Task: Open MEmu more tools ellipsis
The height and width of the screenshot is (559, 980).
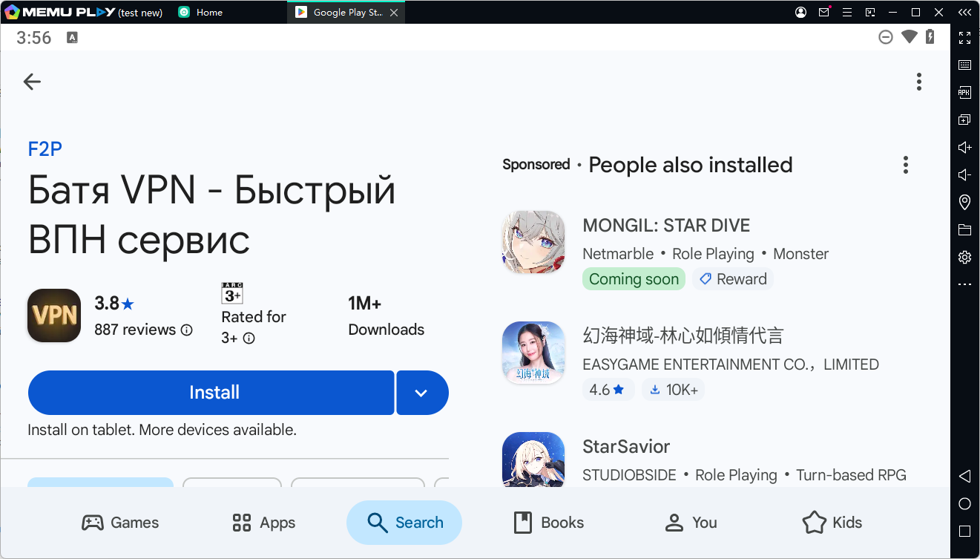Action: click(964, 284)
